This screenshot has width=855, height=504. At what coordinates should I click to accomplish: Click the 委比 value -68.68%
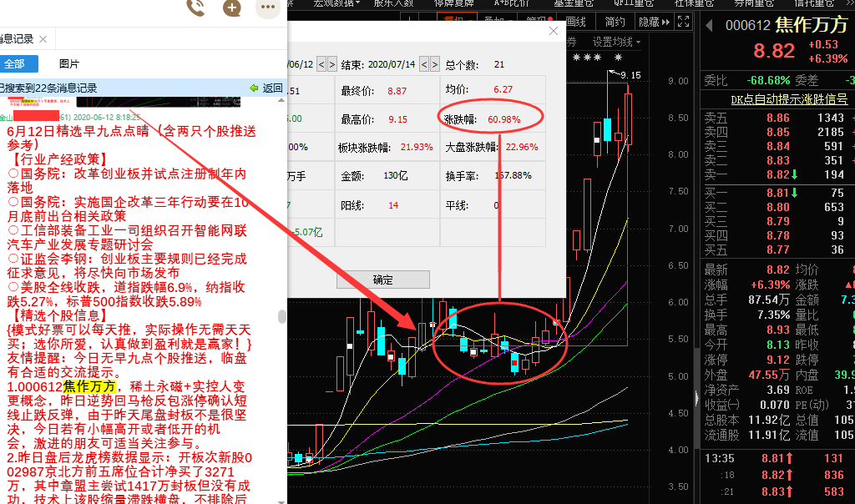click(768, 81)
